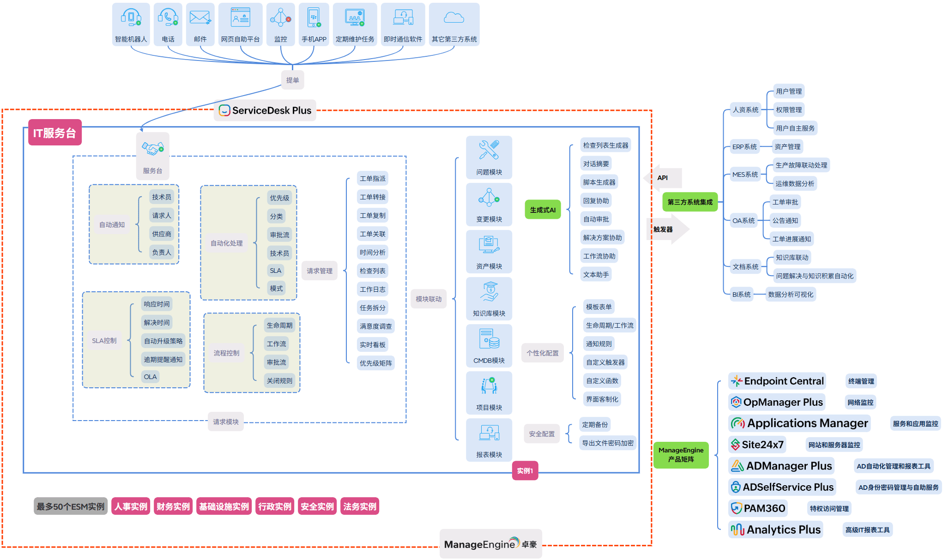Click the 邮件 envelope icon

(x=200, y=18)
